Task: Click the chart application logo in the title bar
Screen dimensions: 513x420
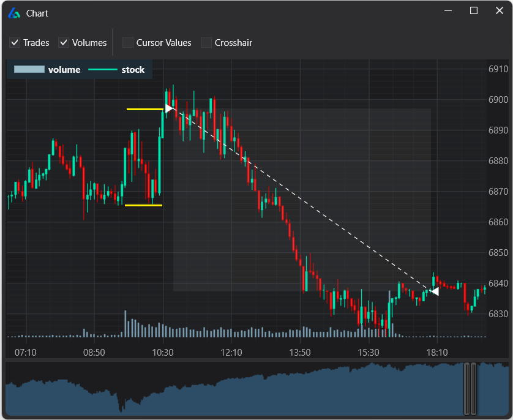Action: [13, 12]
